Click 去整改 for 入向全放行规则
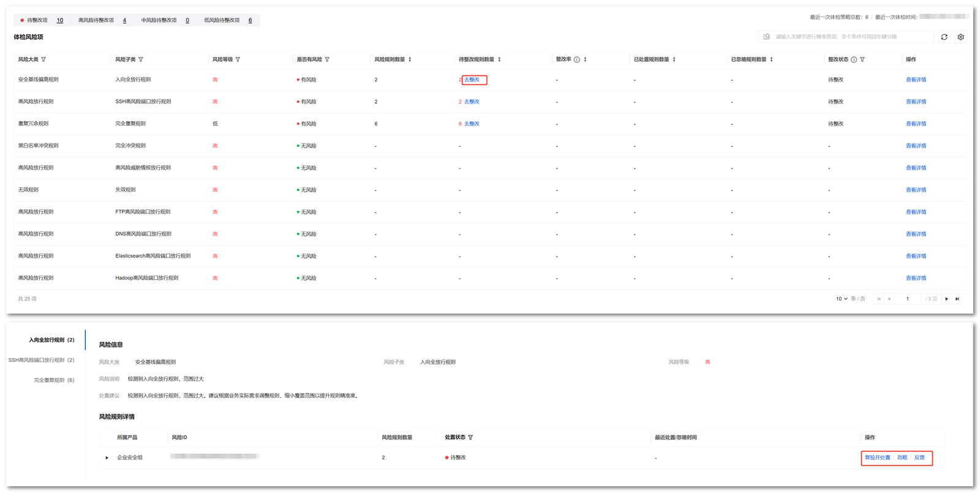This screenshot has height=493, width=980. [472, 80]
